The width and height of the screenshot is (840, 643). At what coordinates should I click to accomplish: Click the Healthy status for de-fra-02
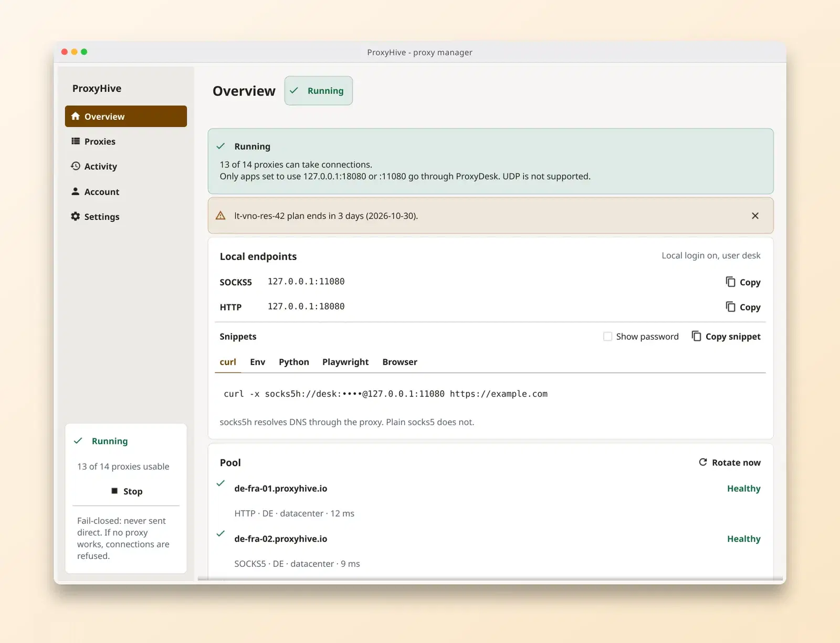(743, 539)
